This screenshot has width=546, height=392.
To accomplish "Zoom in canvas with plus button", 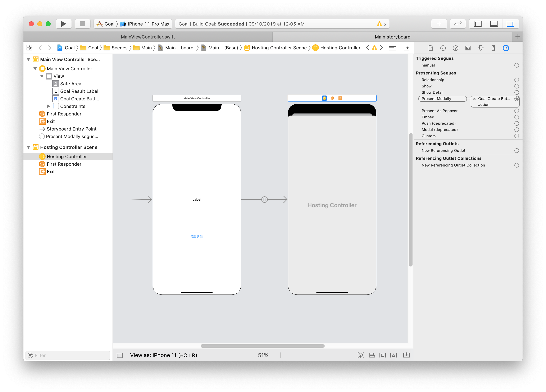I will point(281,355).
